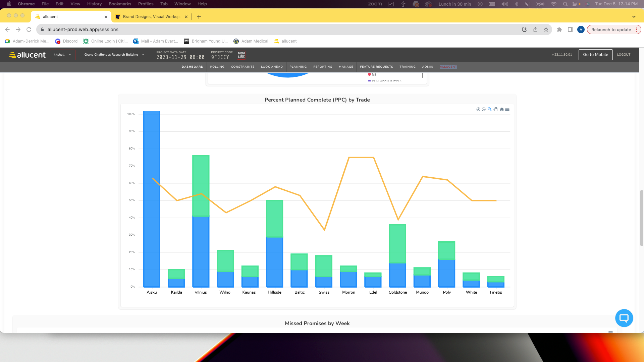
Task: Show the project QR code
Action: (x=241, y=55)
